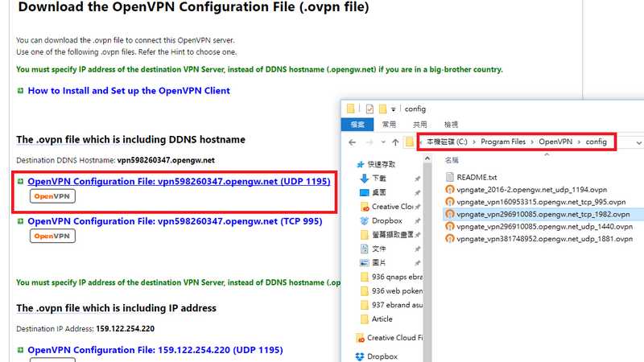This screenshot has width=644, height=362.
Task: Sort files by the 名稱 column header
Action: [x=452, y=160]
